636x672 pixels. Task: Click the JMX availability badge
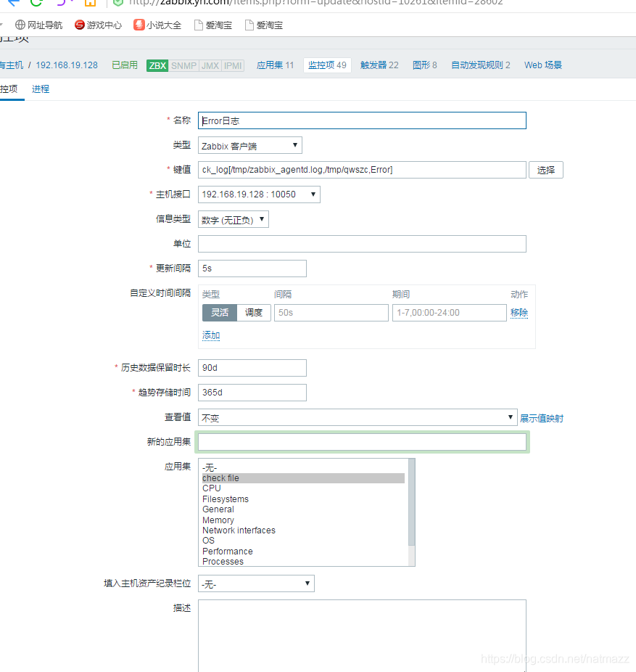[x=210, y=65]
